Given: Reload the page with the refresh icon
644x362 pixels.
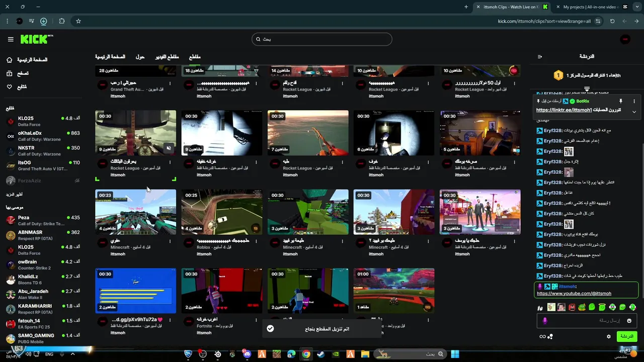Looking at the screenshot, I should coord(612,21).
